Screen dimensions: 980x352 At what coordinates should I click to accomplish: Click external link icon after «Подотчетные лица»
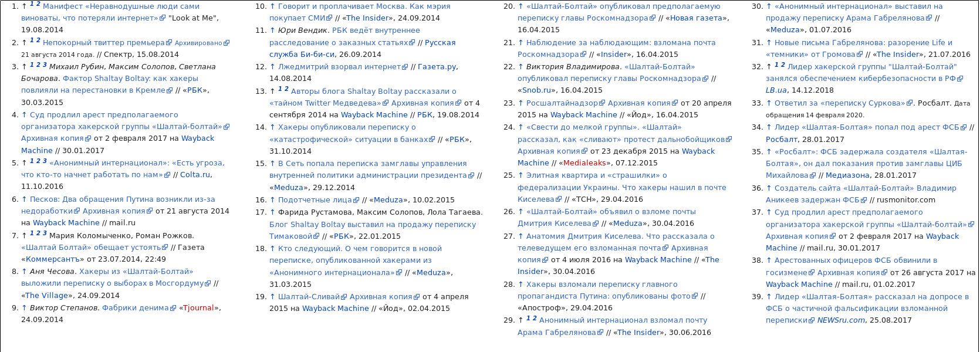[x=357, y=200]
